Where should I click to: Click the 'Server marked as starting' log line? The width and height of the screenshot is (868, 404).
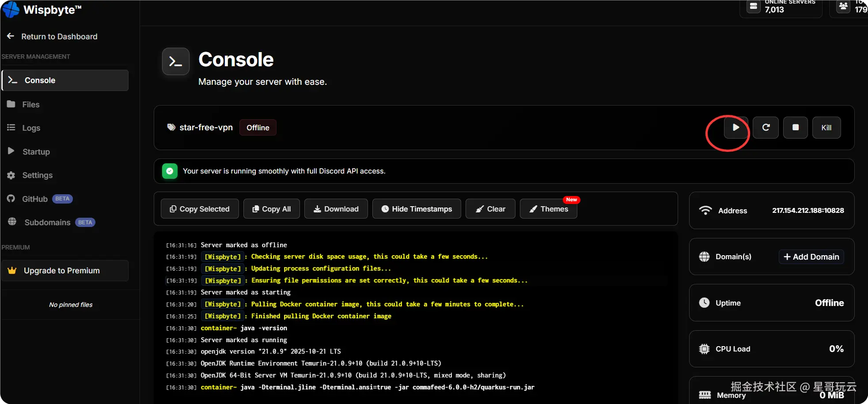coord(246,292)
